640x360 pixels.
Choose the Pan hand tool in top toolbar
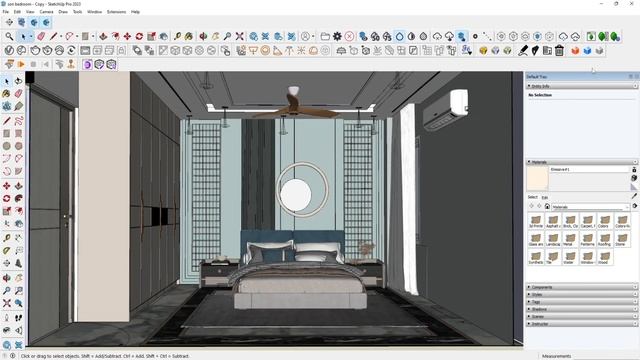pyautogui.click(x=215, y=36)
